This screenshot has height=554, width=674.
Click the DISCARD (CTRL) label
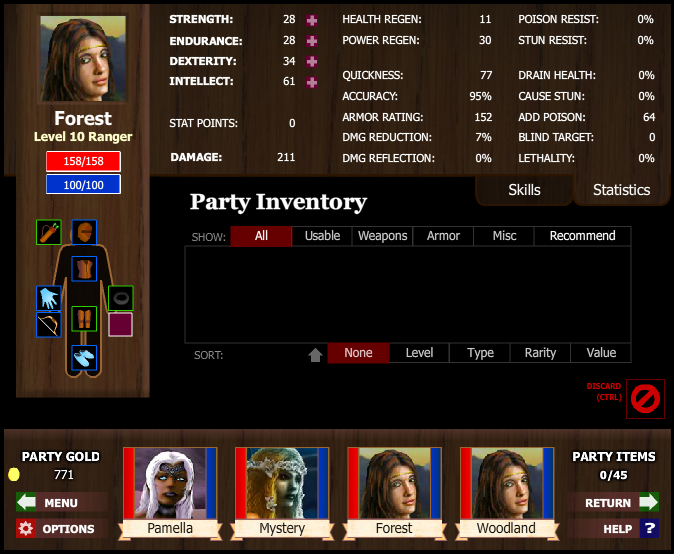point(604,392)
